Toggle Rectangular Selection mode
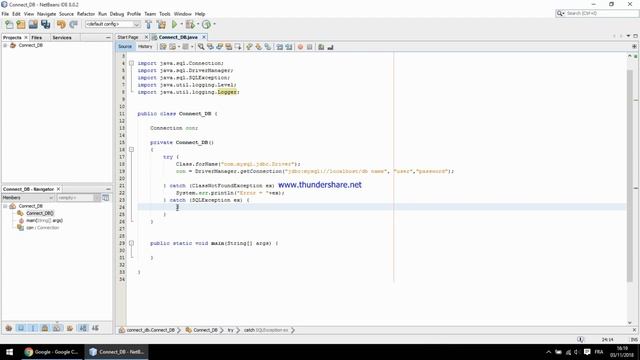The image size is (640, 360). click(x=238, y=47)
